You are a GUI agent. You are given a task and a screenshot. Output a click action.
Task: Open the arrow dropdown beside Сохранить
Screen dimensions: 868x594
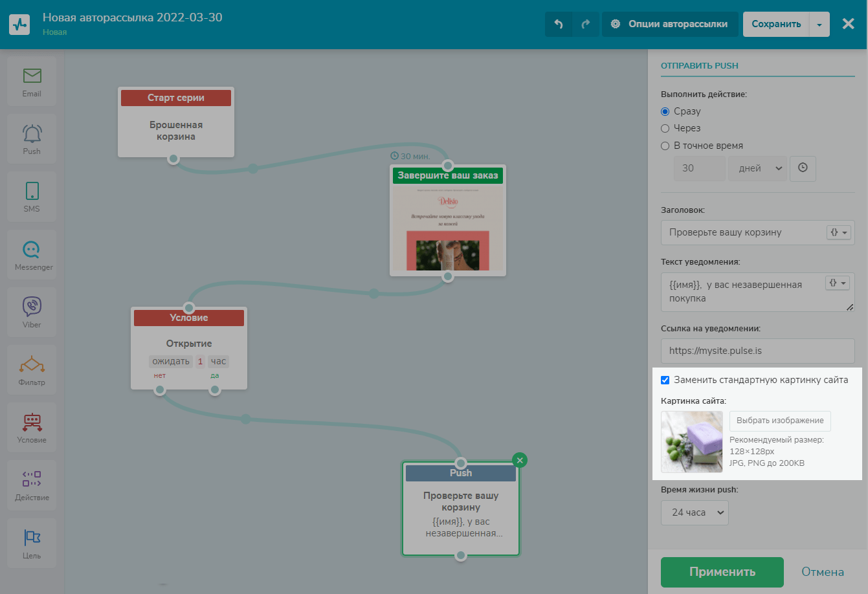point(819,25)
